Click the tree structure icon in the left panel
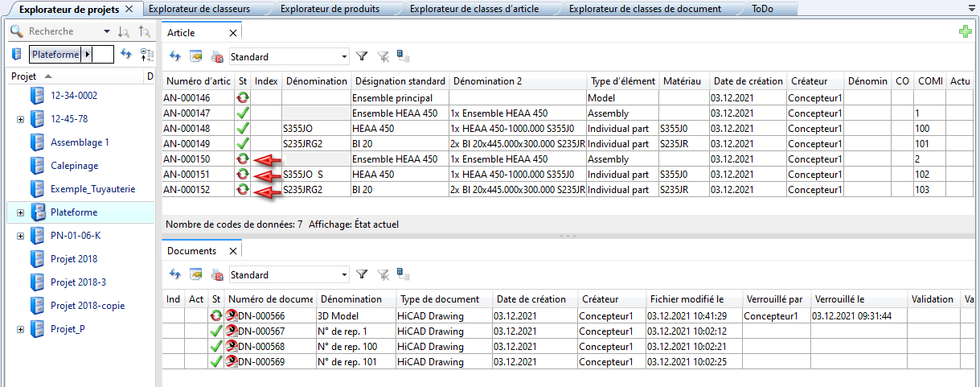980x387 pixels. click(x=146, y=54)
